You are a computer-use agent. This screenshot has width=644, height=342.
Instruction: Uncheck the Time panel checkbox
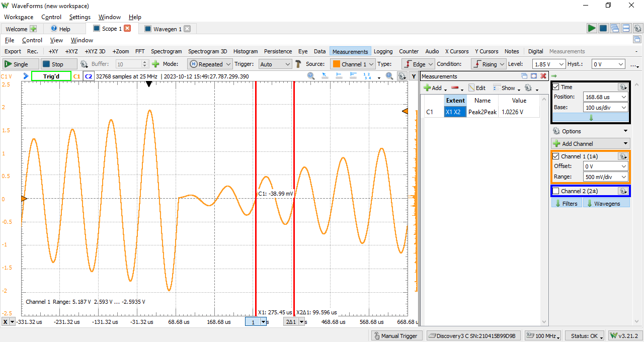point(555,87)
